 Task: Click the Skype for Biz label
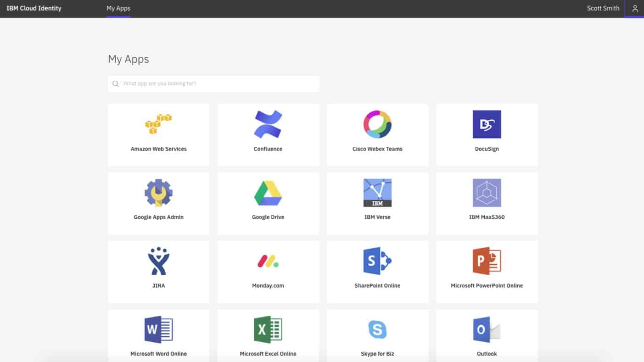(x=377, y=354)
